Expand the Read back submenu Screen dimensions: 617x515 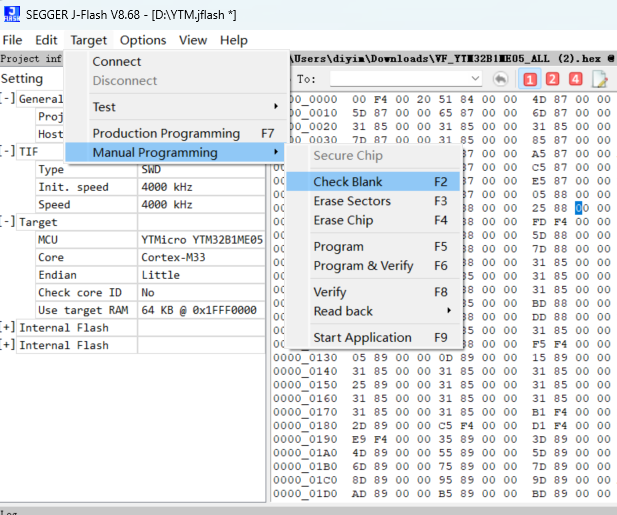[x=373, y=311]
